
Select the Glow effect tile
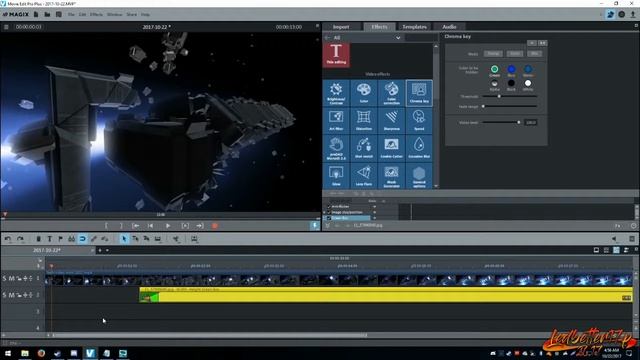pyautogui.click(x=336, y=176)
